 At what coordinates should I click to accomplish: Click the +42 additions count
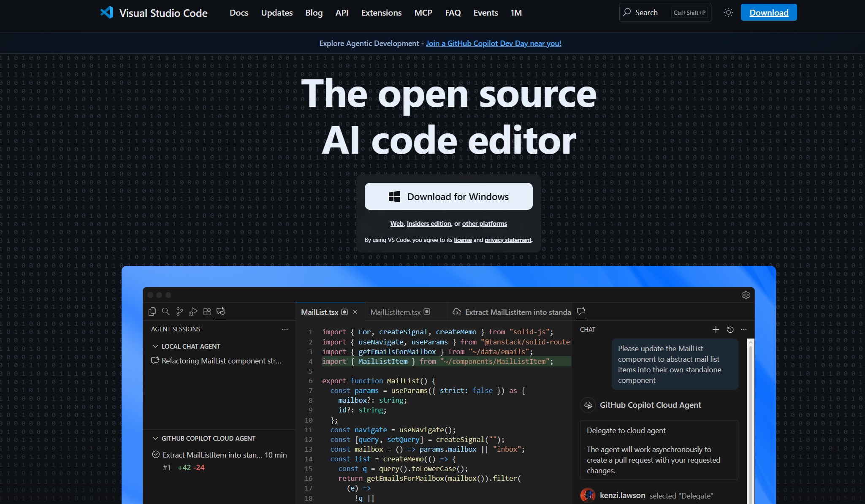point(184,468)
